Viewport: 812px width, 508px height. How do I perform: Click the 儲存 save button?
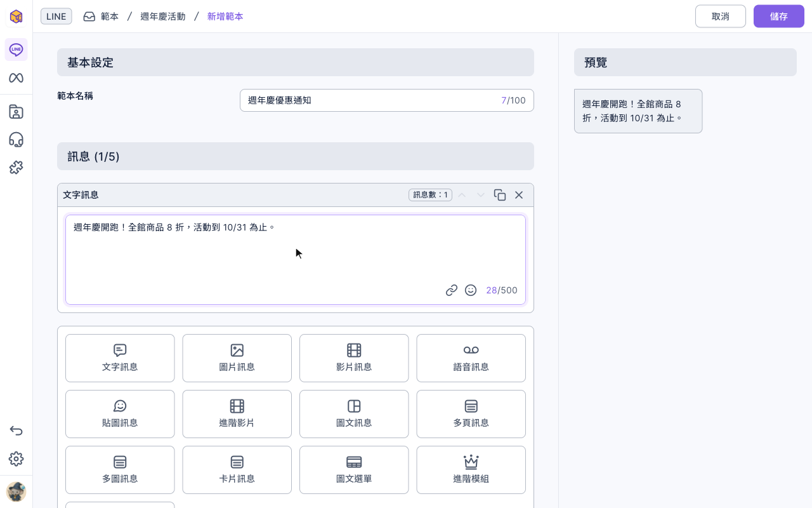tap(779, 17)
